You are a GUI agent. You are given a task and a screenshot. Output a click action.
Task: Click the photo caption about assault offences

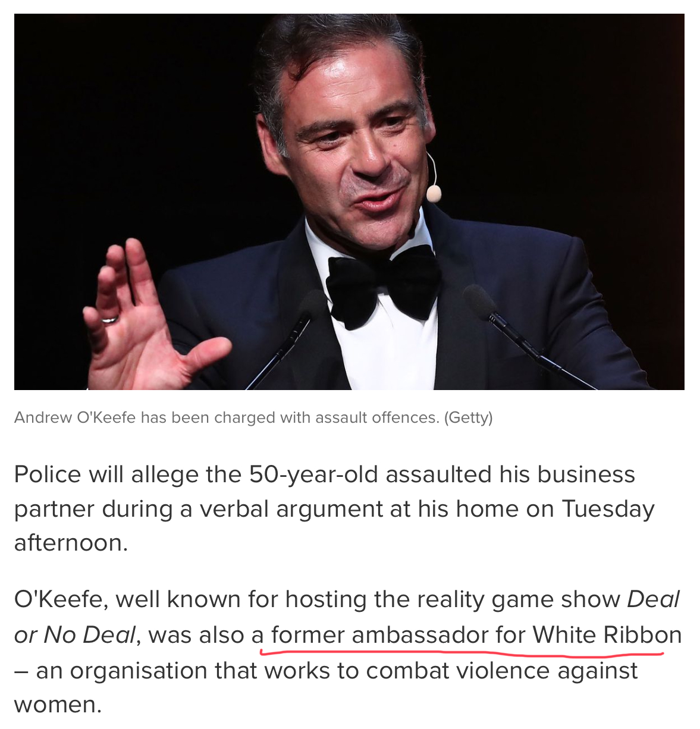pyautogui.click(x=253, y=417)
